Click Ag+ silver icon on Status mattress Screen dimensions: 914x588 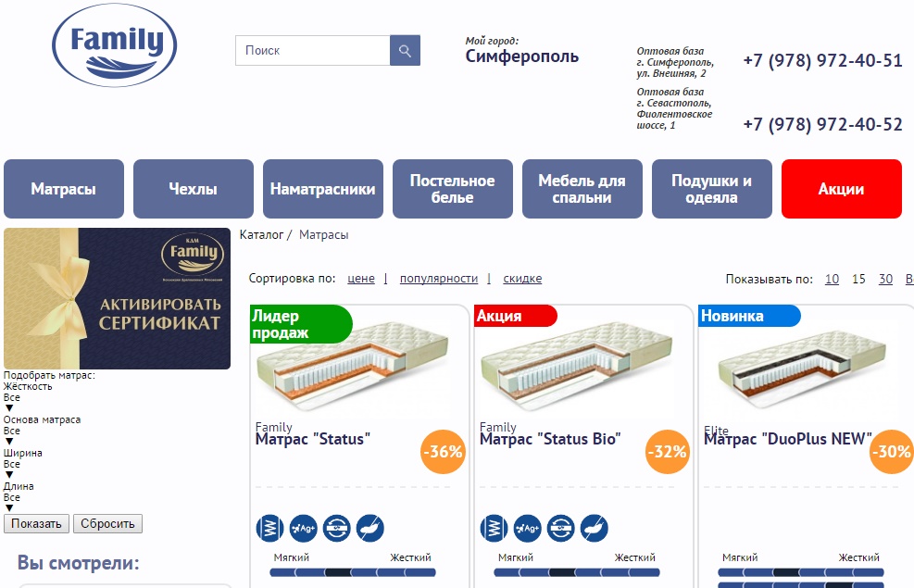click(303, 529)
